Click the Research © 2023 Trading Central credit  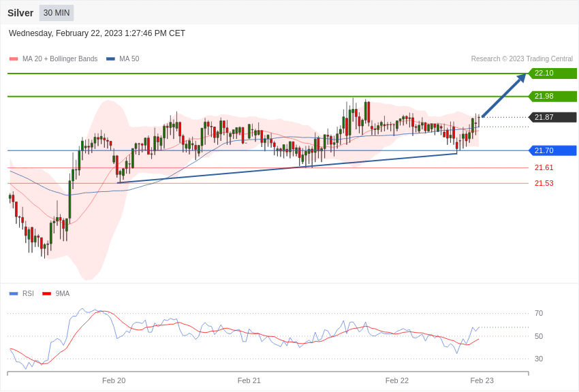click(x=522, y=59)
